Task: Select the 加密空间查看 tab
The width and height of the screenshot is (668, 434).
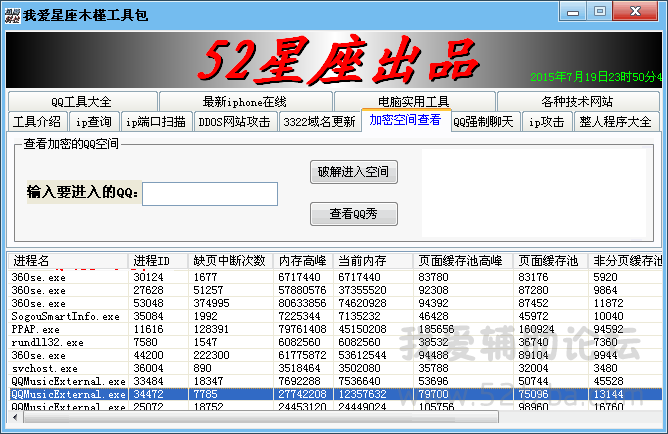Action: 406,120
